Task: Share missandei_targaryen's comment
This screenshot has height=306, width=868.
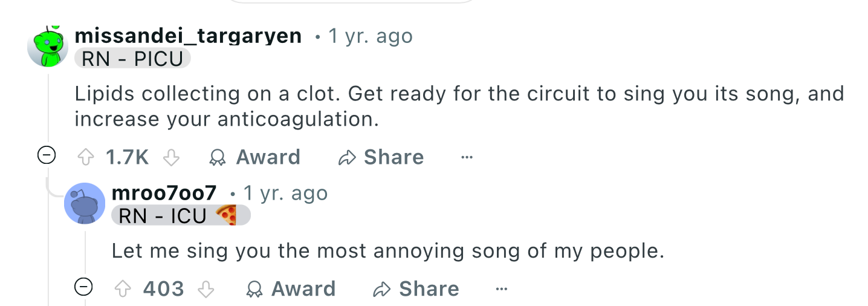Action: point(381,158)
